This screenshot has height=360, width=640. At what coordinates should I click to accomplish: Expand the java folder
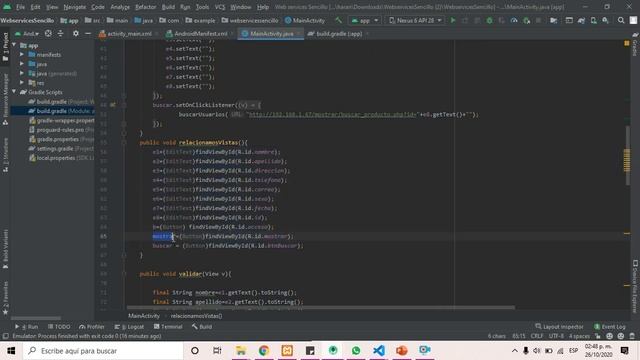click(x=22, y=64)
